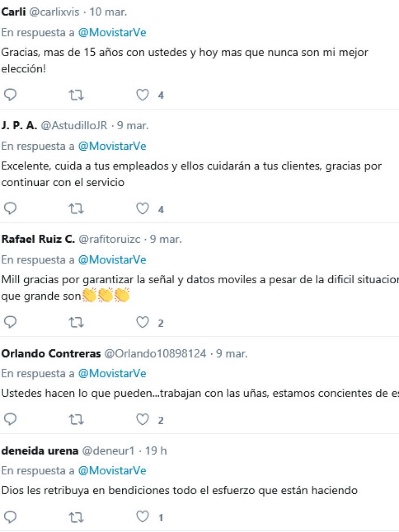Open @MovistarVe link in Rafael's tweet
Screen dimensions: 399x532
[112, 260]
